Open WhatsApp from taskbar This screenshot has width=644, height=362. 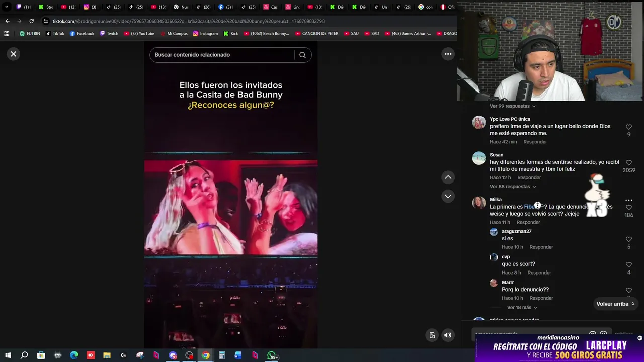(x=272, y=356)
